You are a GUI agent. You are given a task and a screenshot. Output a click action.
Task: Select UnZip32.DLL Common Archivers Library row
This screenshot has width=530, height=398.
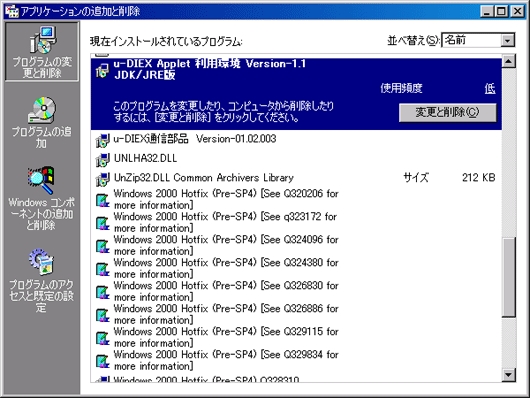click(296, 178)
